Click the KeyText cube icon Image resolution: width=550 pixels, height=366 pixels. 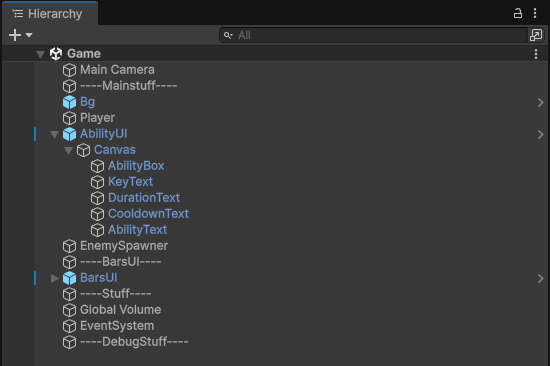tap(97, 182)
